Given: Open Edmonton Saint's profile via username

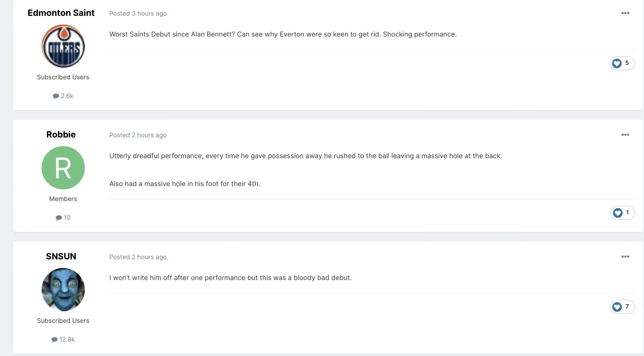Looking at the screenshot, I should [x=61, y=13].
